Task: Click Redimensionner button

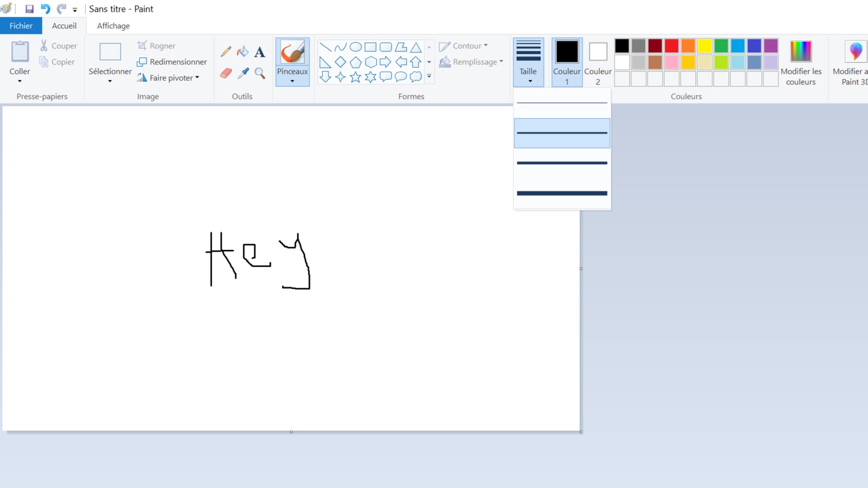Action: pos(172,62)
